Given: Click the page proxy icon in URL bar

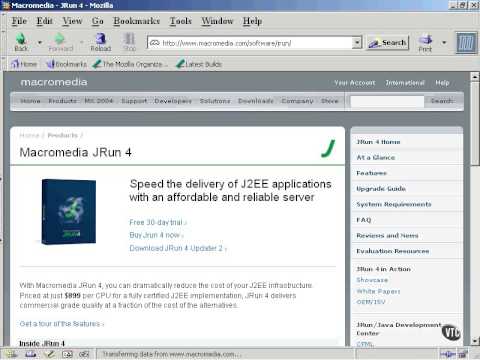Looking at the screenshot, I should tap(154, 43).
